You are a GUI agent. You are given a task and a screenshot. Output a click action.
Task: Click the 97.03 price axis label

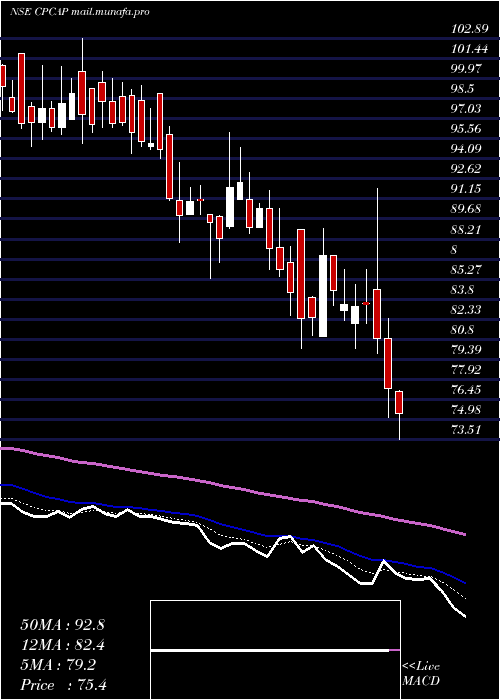pyautogui.click(x=466, y=109)
